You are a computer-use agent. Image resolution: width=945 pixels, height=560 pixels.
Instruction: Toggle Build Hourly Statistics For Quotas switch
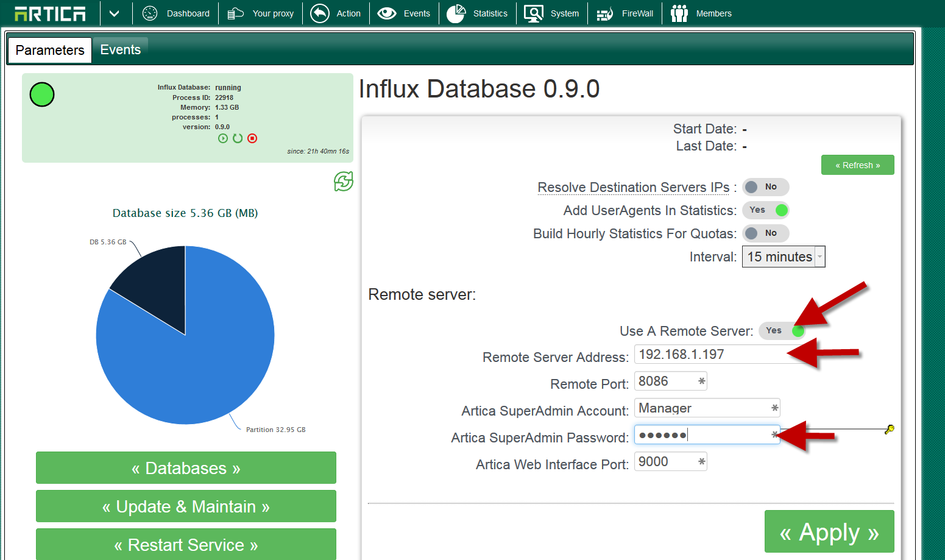[x=766, y=233]
